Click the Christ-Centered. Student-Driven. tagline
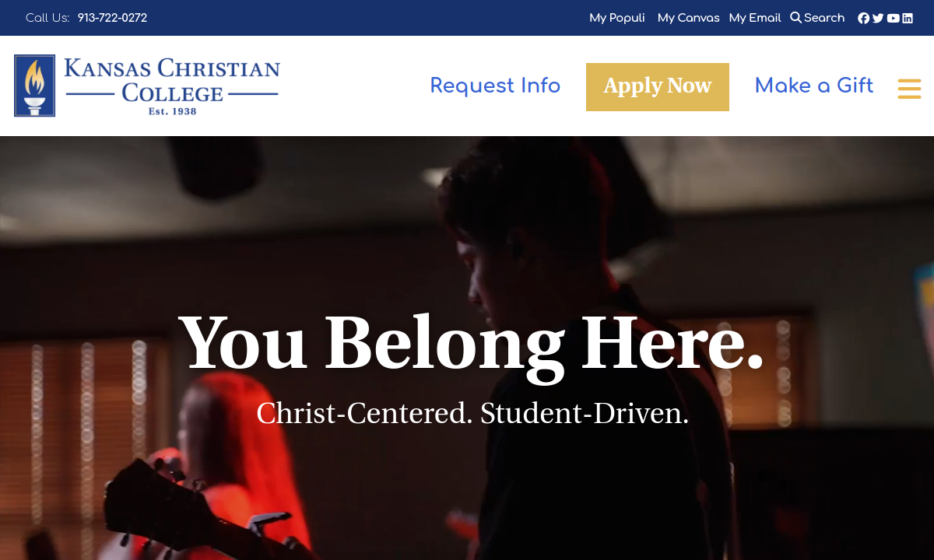934x560 pixels. click(x=472, y=413)
